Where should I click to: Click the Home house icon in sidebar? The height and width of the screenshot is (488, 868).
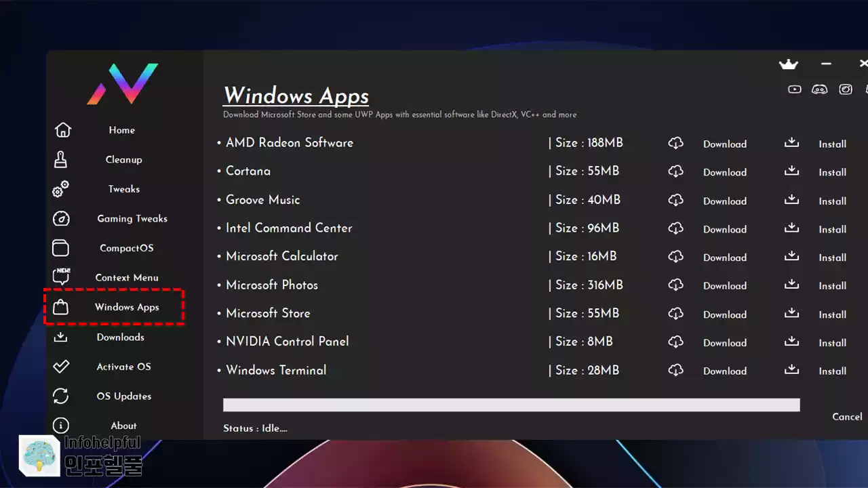click(x=62, y=129)
